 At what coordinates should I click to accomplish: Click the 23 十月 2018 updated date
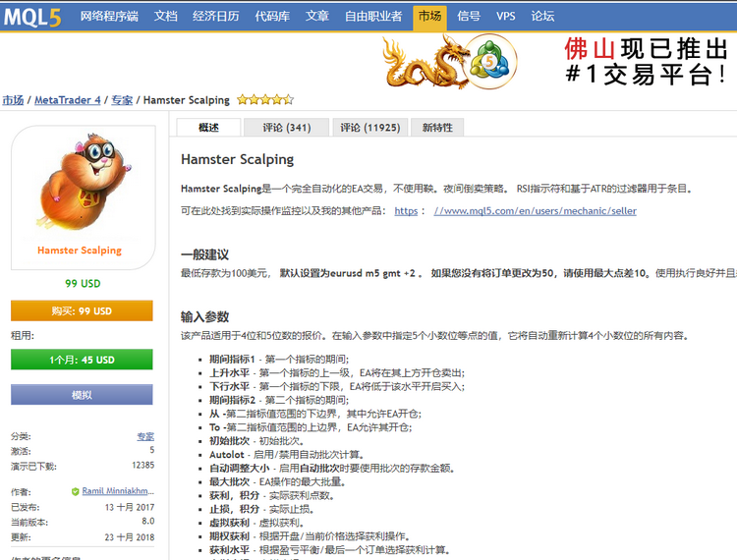tap(130, 537)
